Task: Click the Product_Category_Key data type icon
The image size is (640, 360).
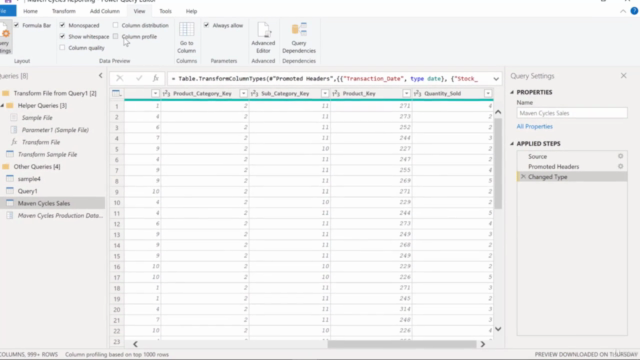Action: point(166,93)
